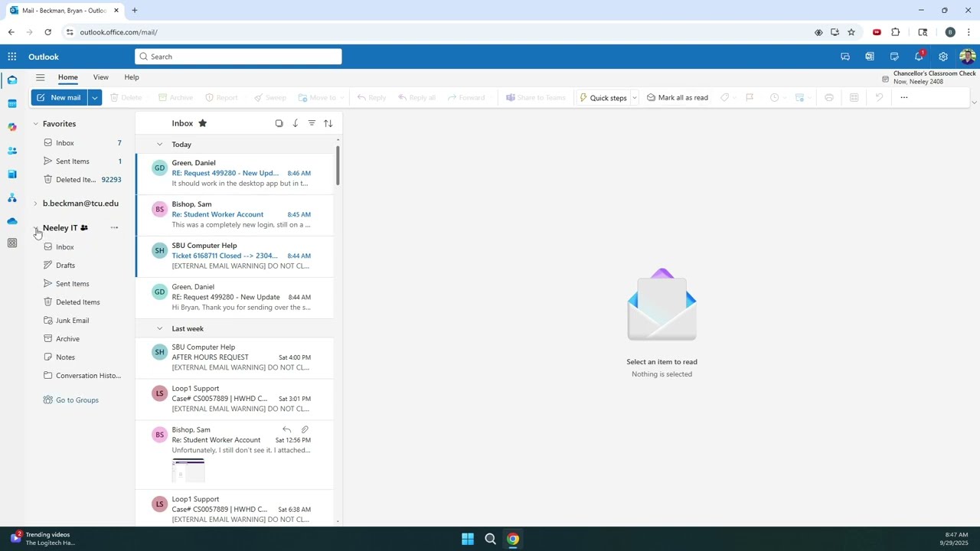Collapse the Neeley IT folder group
Image resolution: width=980 pixels, height=551 pixels.
click(x=35, y=228)
